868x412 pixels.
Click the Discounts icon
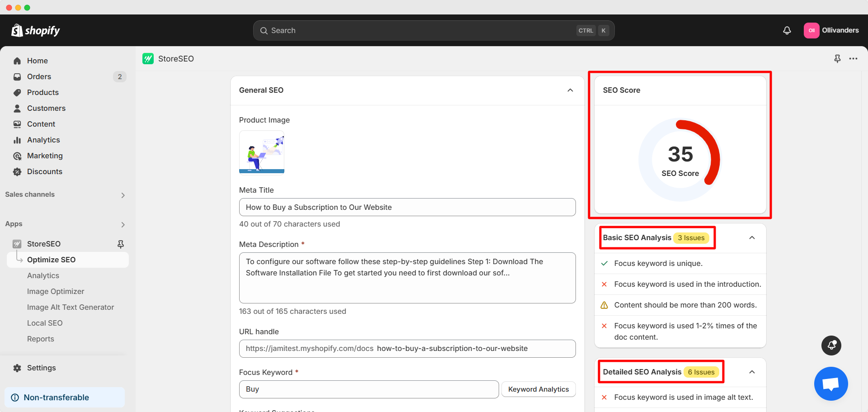click(x=17, y=171)
